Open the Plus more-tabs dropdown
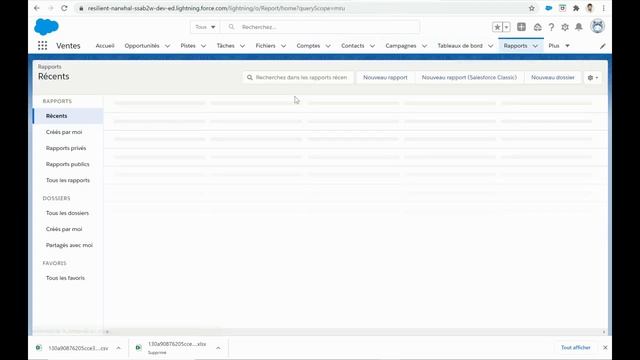640x360 pixels. click(559, 46)
